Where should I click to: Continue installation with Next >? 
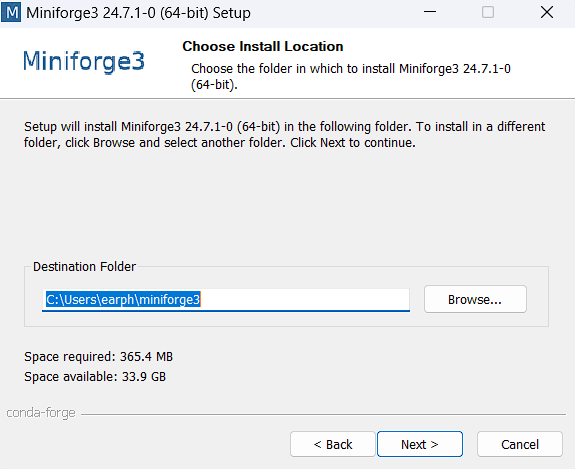click(420, 444)
